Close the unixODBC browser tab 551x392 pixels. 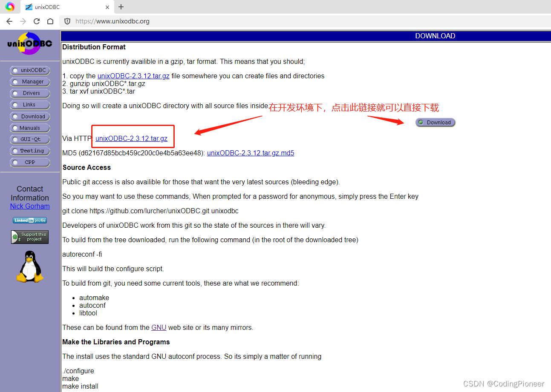pos(107,7)
